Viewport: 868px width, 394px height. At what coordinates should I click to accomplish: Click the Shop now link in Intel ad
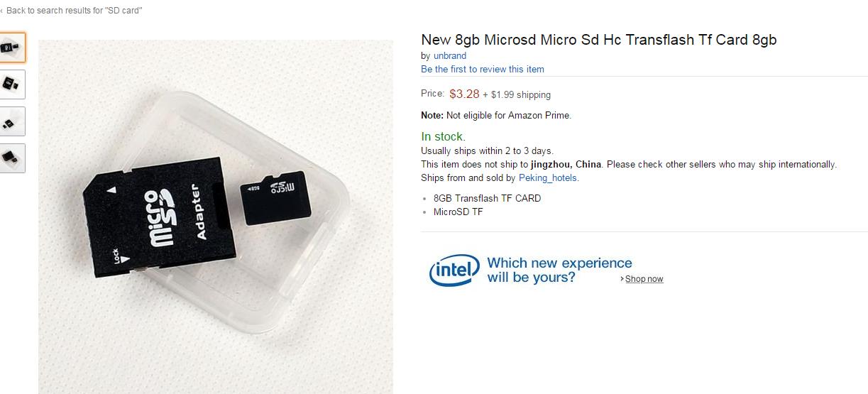[x=644, y=279]
